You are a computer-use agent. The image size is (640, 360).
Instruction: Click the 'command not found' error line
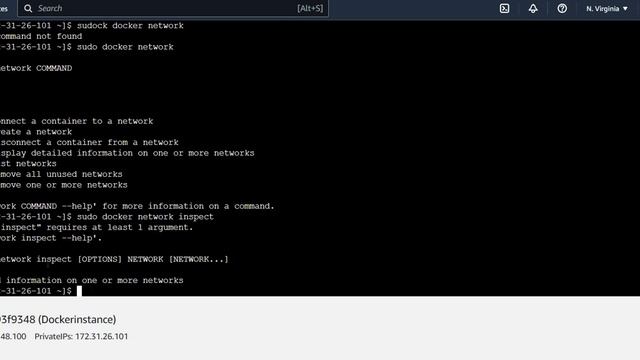coord(41,36)
